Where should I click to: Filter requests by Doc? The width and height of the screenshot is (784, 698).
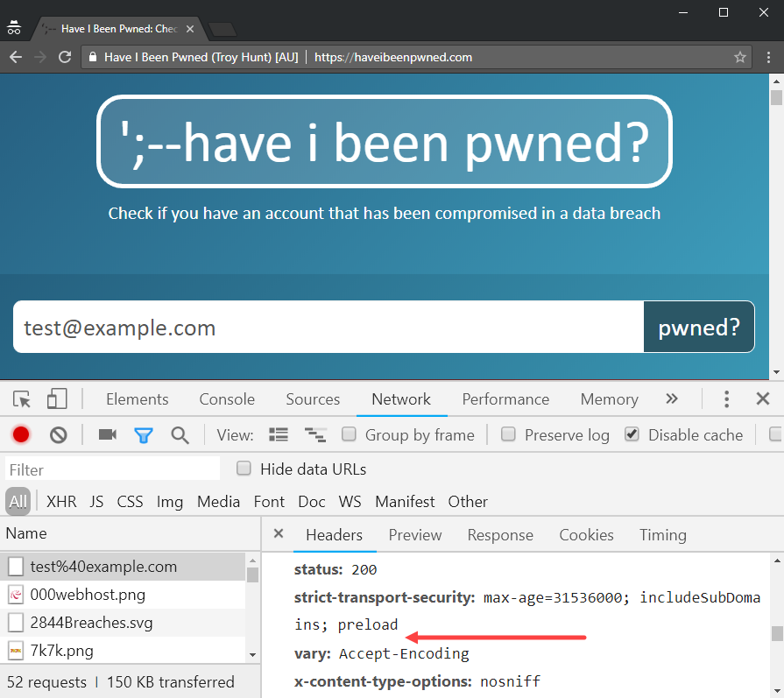(312, 502)
